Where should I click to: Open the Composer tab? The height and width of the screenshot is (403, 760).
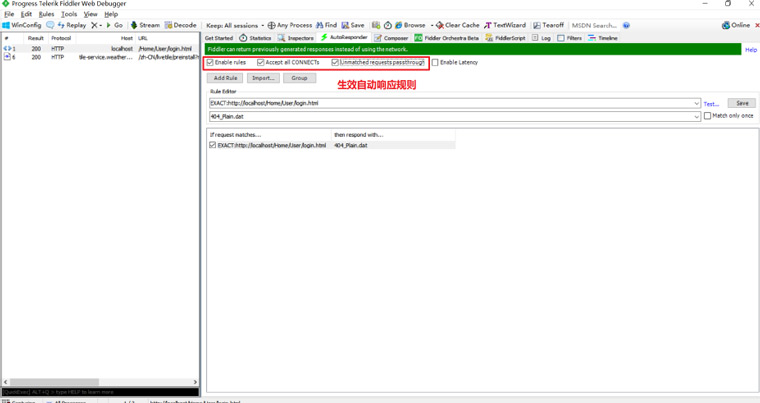pyautogui.click(x=391, y=38)
